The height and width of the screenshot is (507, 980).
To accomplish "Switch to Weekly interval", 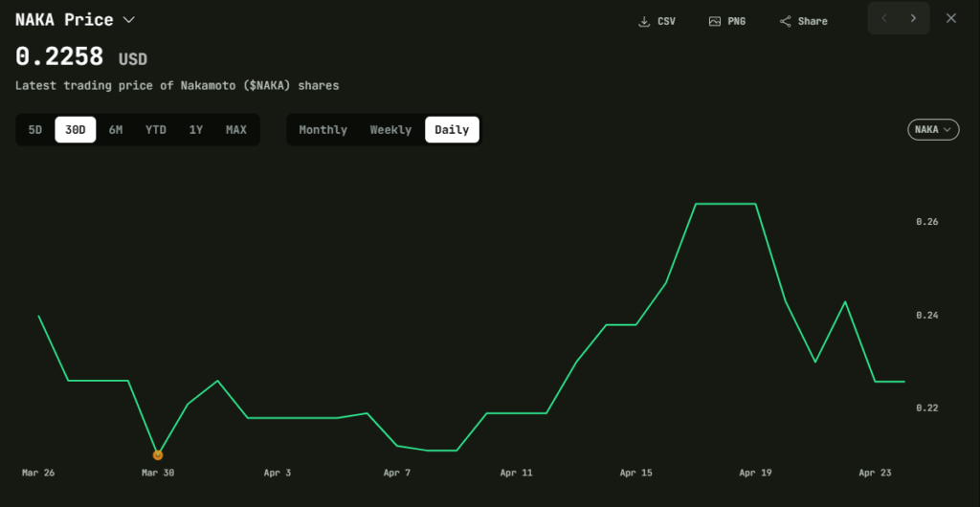I will pyautogui.click(x=390, y=130).
